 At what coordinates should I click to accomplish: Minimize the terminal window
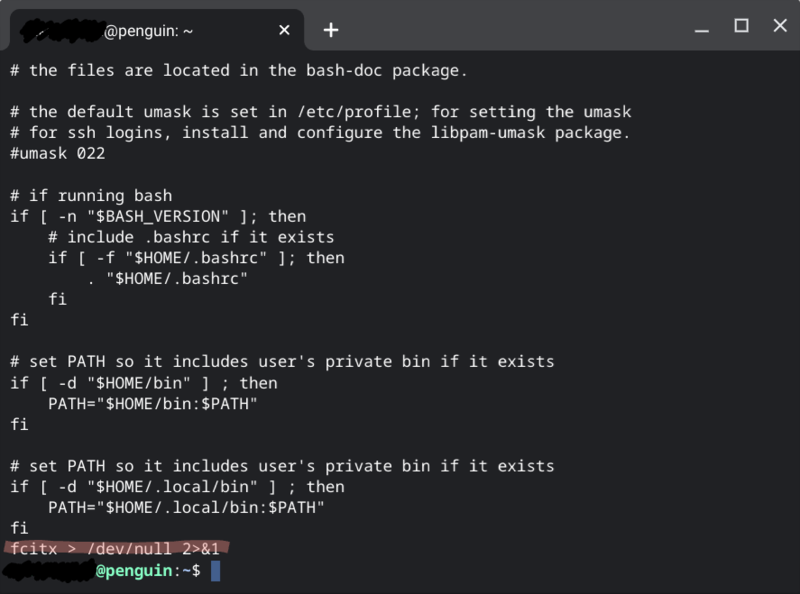702,26
